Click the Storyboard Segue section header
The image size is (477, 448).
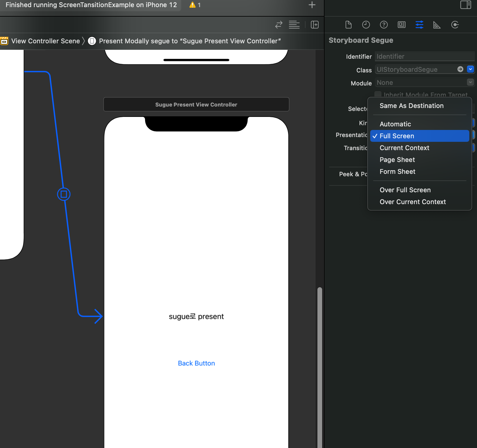[x=361, y=40]
